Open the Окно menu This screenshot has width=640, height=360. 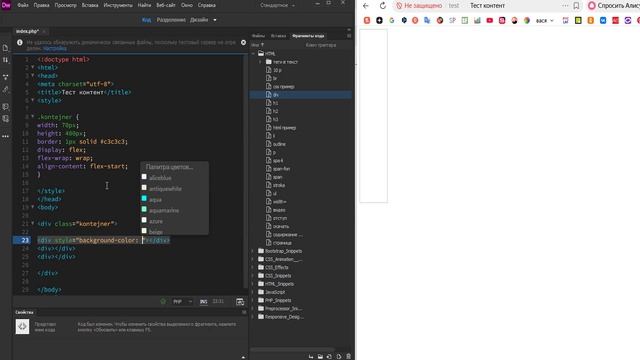[x=187, y=5]
